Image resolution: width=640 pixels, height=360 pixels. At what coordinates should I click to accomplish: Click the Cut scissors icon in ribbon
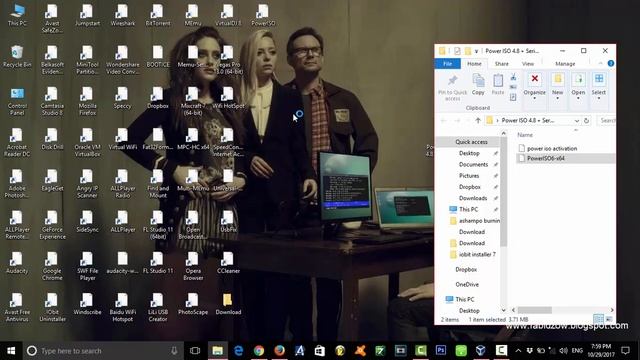[x=513, y=77]
